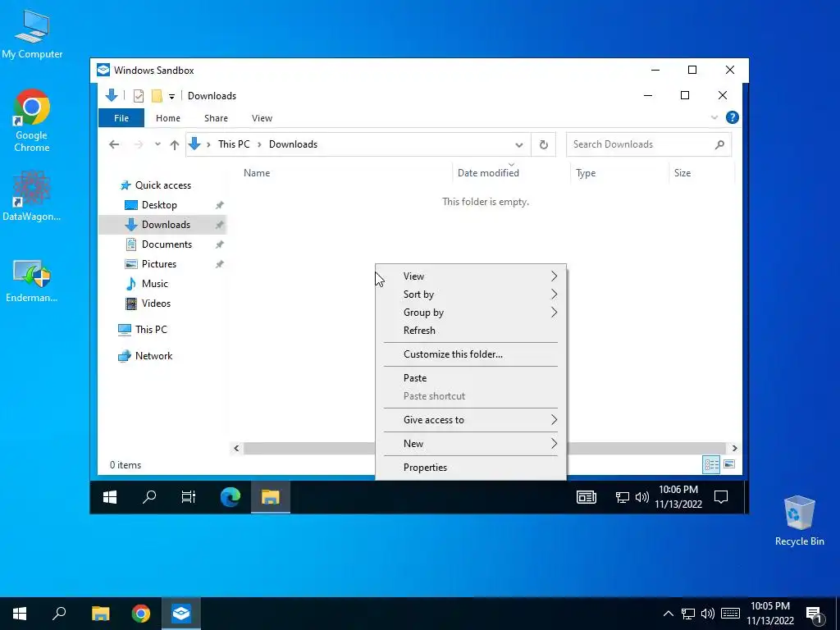Switch to Details view layout button
Image resolution: width=840 pixels, height=630 pixels.
click(x=711, y=464)
